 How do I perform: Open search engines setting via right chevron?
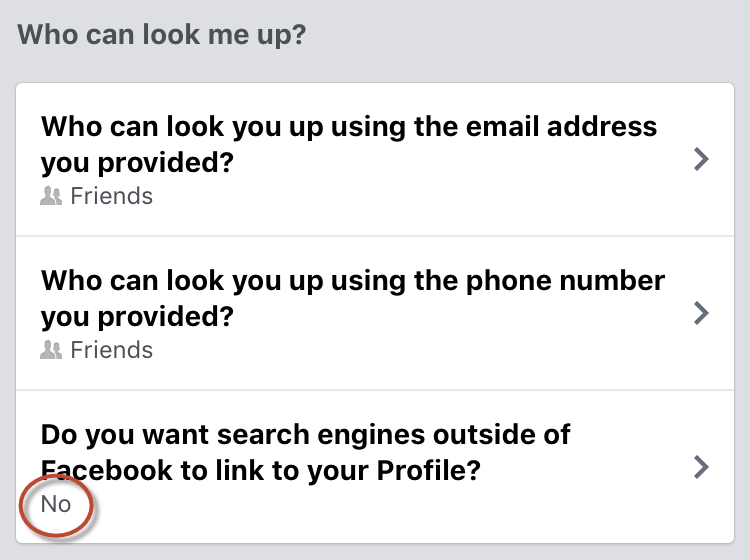(x=701, y=467)
